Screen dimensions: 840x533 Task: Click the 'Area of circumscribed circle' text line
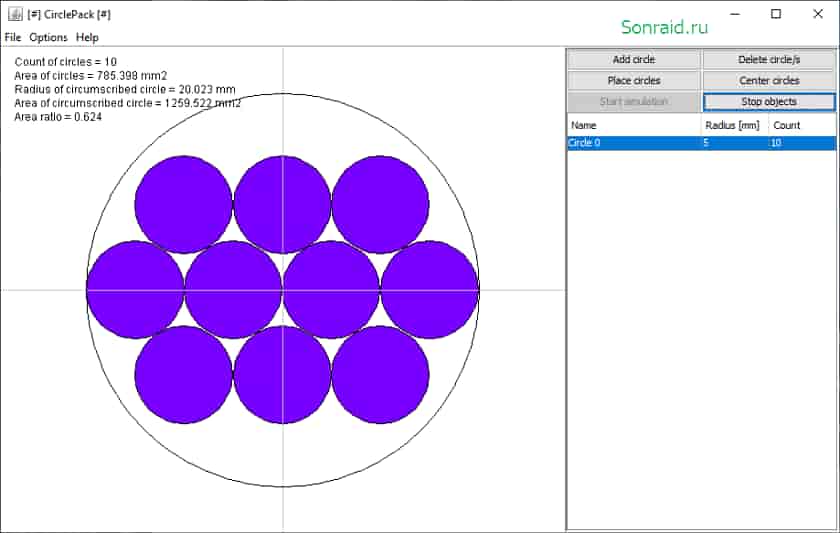pos(128,103)
